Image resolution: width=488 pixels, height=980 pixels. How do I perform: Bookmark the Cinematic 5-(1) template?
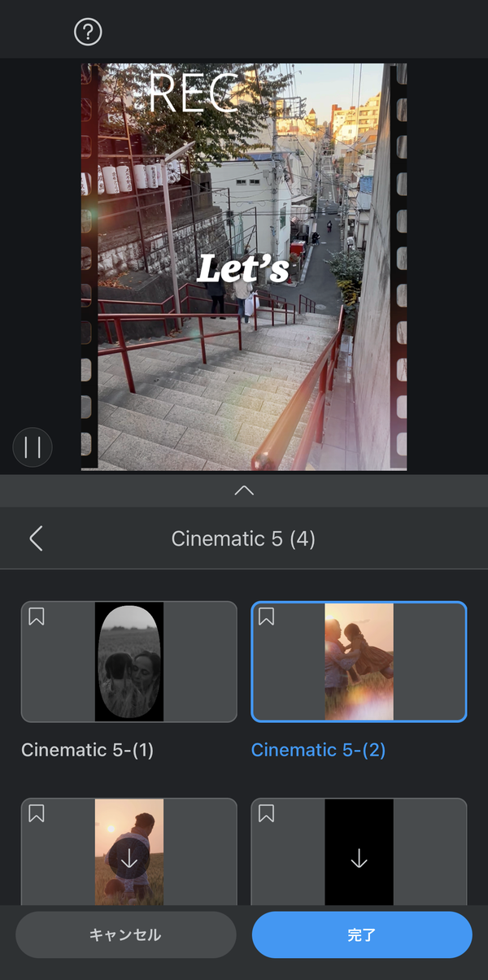37,617
